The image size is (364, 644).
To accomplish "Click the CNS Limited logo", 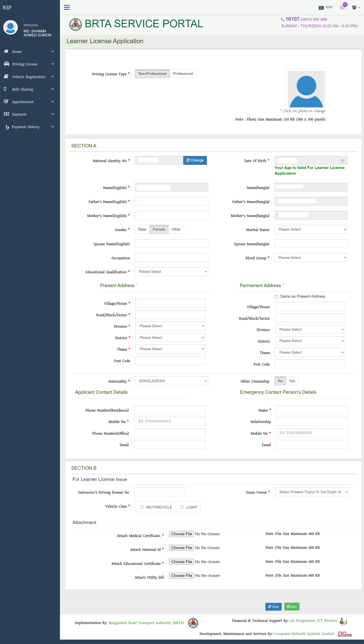I will point(345,634).
